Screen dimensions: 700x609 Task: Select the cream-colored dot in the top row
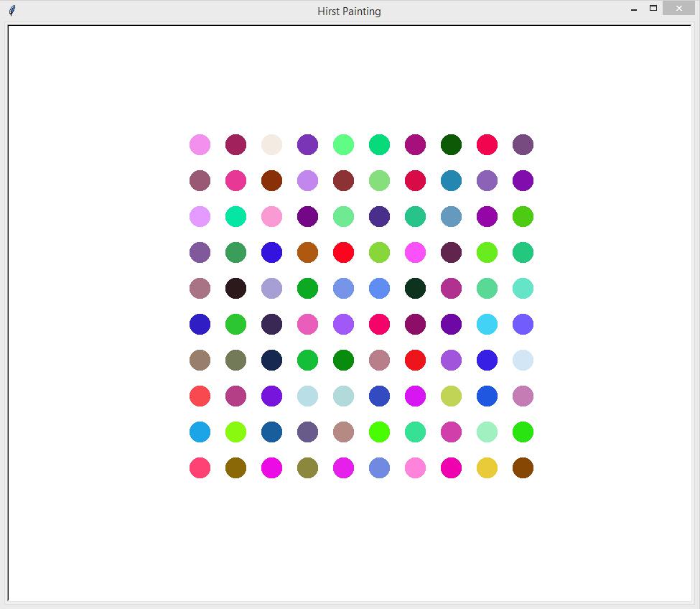point(271,144)
